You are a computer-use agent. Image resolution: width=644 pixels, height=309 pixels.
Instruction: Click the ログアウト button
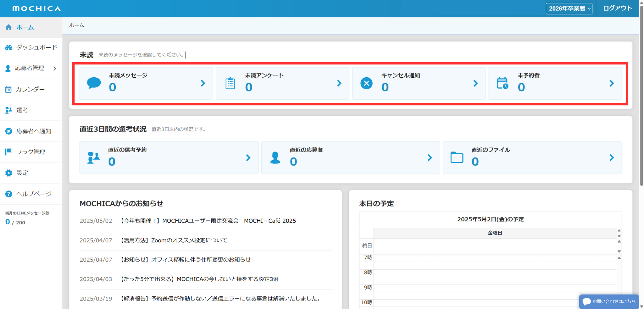click(617, 8)
